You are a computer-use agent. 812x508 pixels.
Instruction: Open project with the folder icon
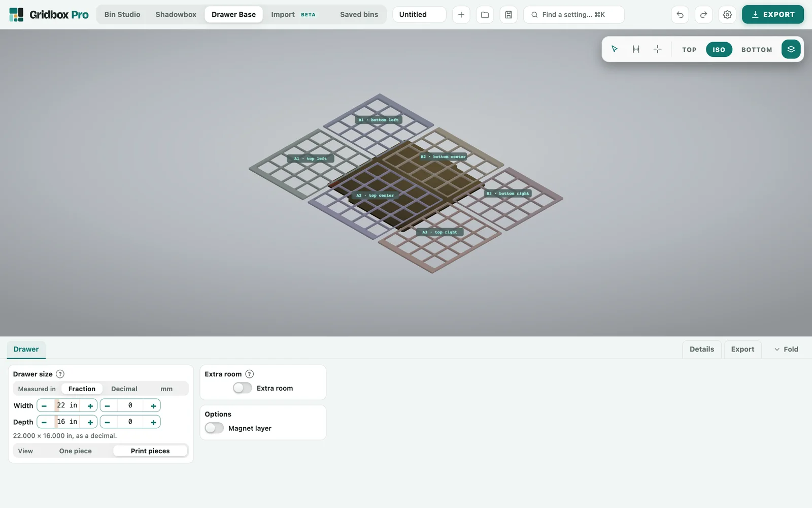click(x=485, y=15)
